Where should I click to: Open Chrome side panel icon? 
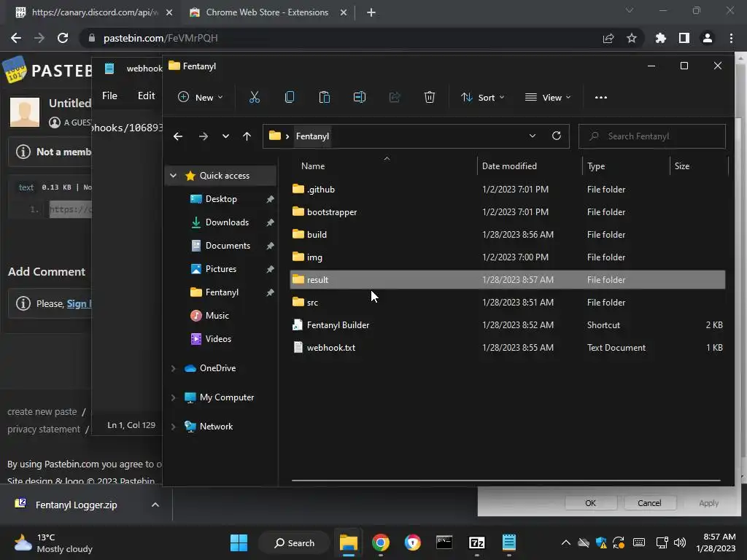684,38
